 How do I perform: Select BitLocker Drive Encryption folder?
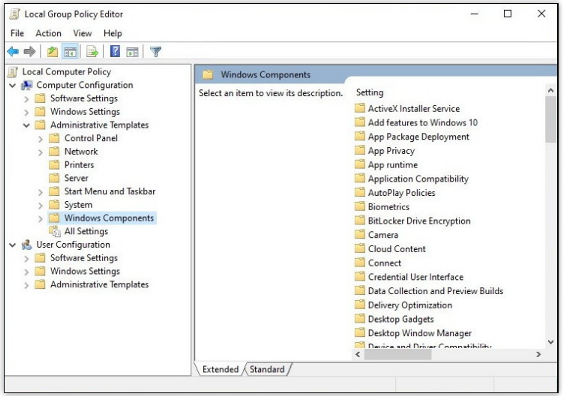(x=419, y=220)
